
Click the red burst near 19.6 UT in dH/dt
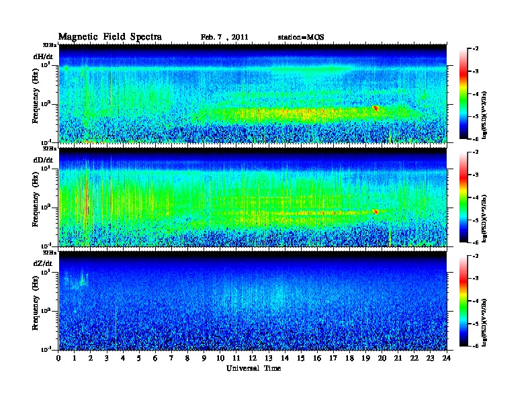pyautogui.click(x=375, y=109)
